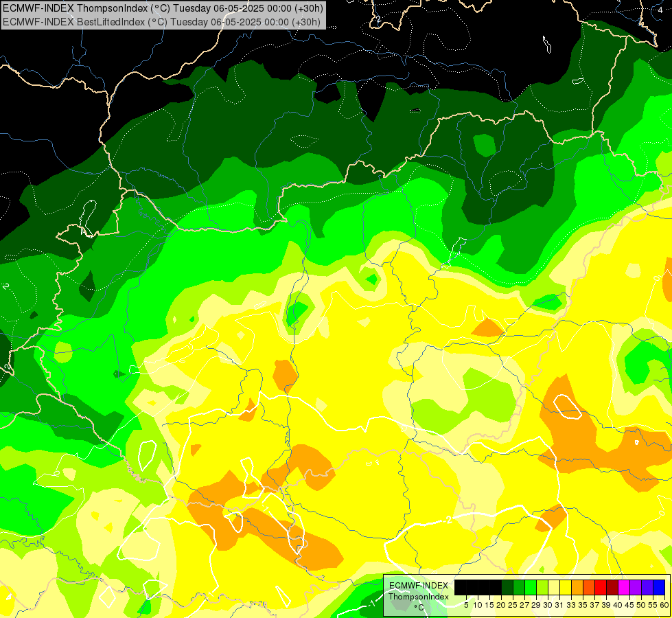Click the legend tick label 10
Screen dimensions: 672x618
tap(478, 605)
